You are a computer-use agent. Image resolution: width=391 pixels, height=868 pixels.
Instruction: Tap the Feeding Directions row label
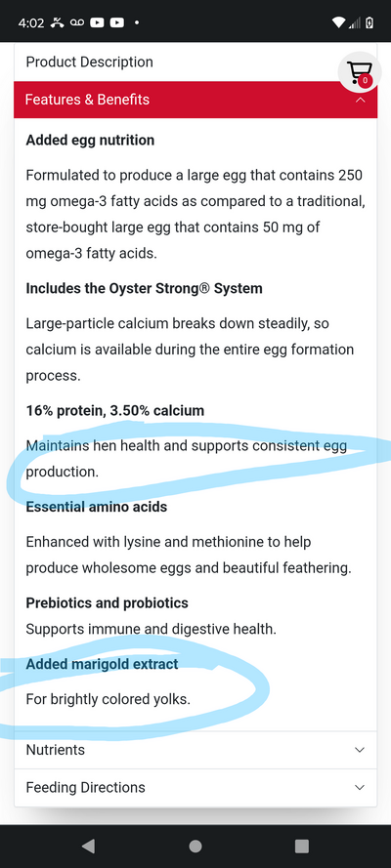[x=85, y=788]
